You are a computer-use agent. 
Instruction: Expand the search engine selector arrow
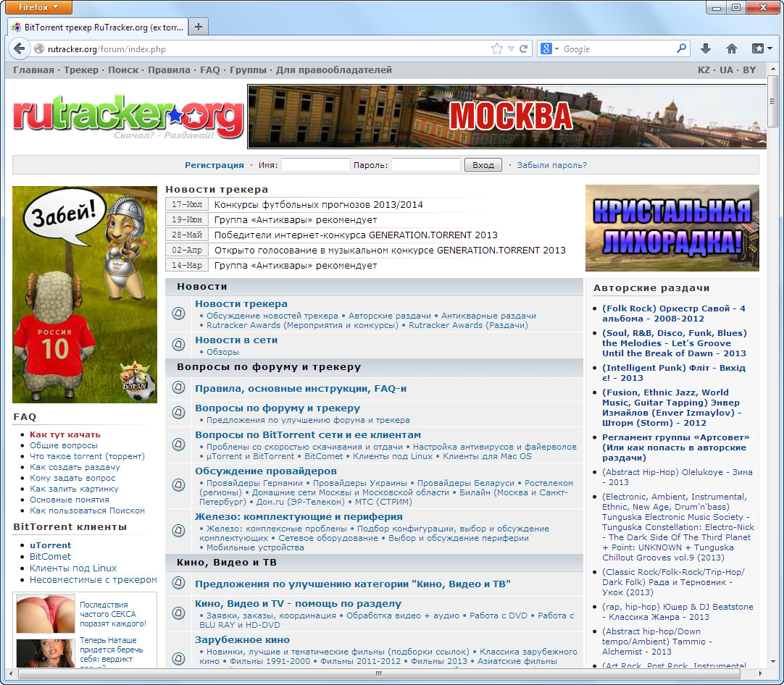pyautogui.click(x=556, y=49)
